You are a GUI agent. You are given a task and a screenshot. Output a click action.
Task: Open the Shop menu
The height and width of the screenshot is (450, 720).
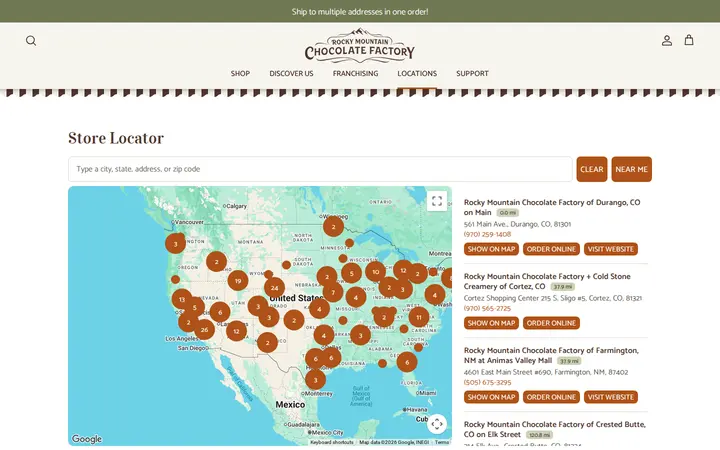click(x=240, y=73)
